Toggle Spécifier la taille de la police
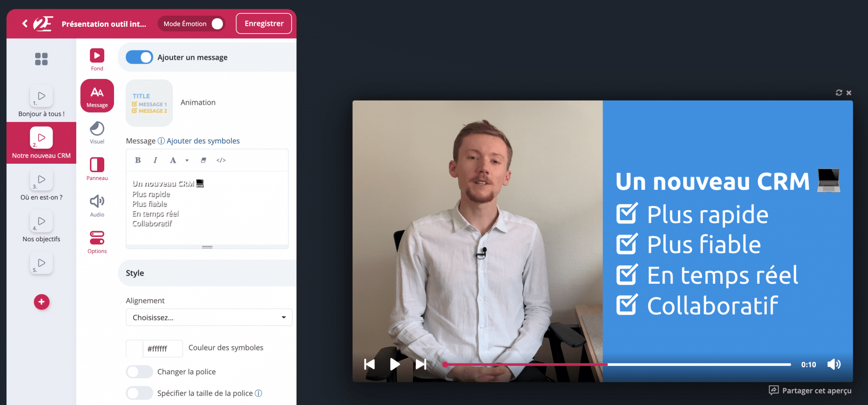The width and height of the screenshot is (868, 405). 139,393
